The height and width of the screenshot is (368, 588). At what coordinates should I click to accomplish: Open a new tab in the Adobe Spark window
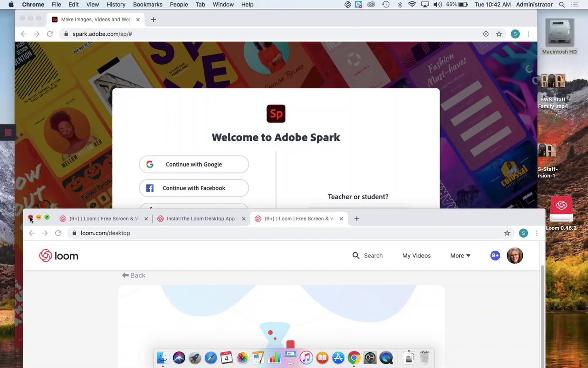(153, 20)
